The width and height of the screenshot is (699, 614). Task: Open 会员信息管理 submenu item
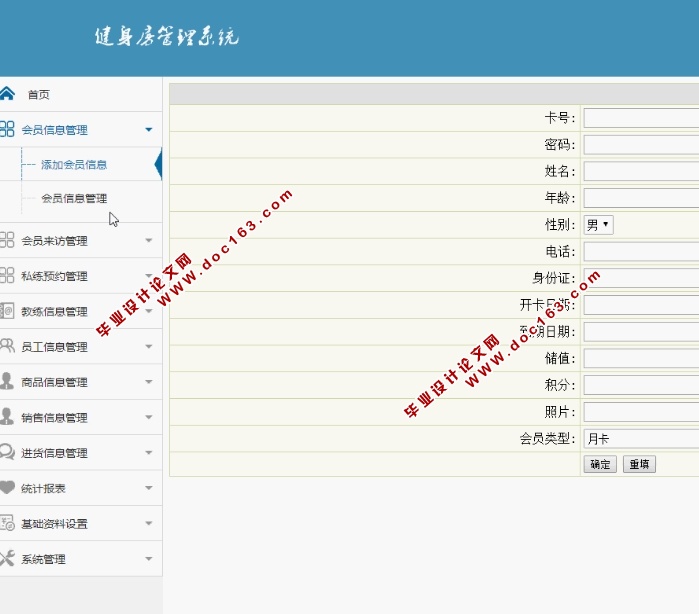point(74,198)
